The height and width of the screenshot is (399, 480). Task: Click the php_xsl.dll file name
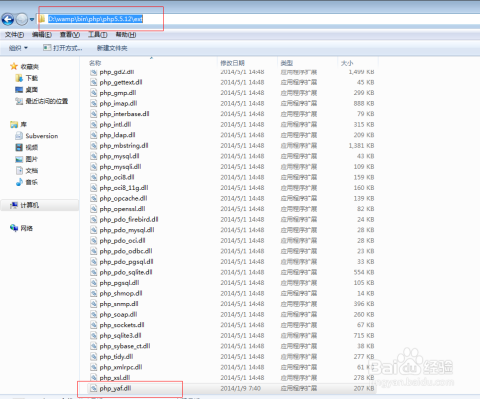pyautogui.click(x=115, y=378)
